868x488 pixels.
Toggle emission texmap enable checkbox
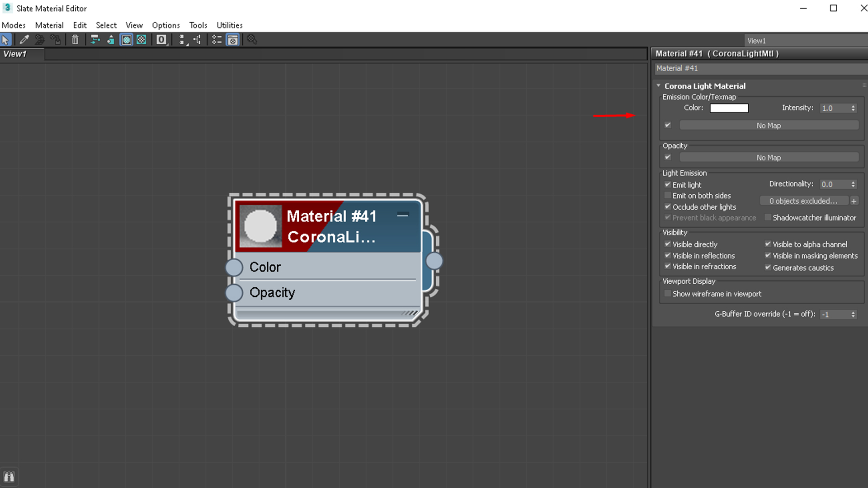[x=668, y=125]
